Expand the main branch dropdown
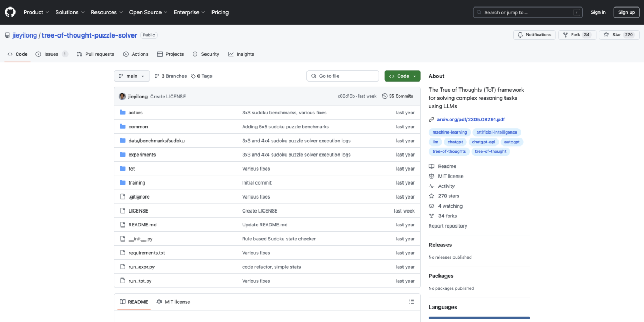644x322 pixels. click(x=131, y=76)
